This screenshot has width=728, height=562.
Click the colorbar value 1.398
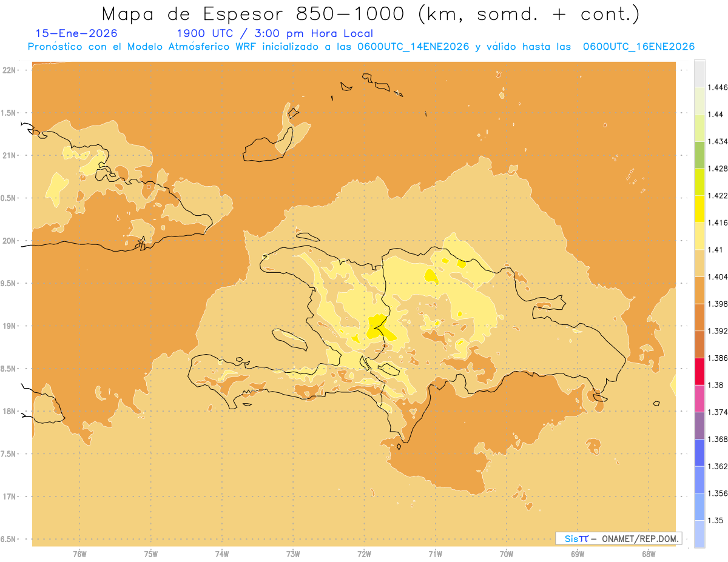pyautogui.click(x=717, y=304)
